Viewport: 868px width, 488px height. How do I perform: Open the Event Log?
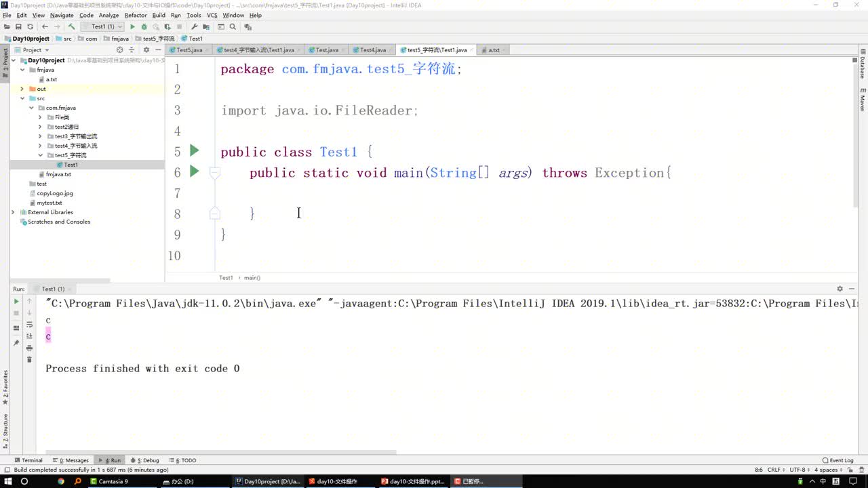click(838, 460)
